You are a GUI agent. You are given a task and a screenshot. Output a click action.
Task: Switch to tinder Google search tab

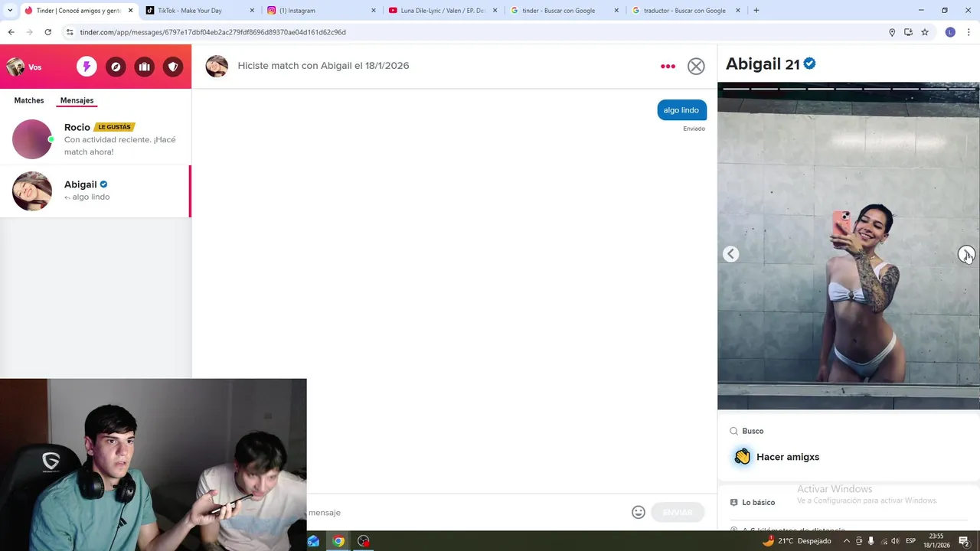[563, 11]
